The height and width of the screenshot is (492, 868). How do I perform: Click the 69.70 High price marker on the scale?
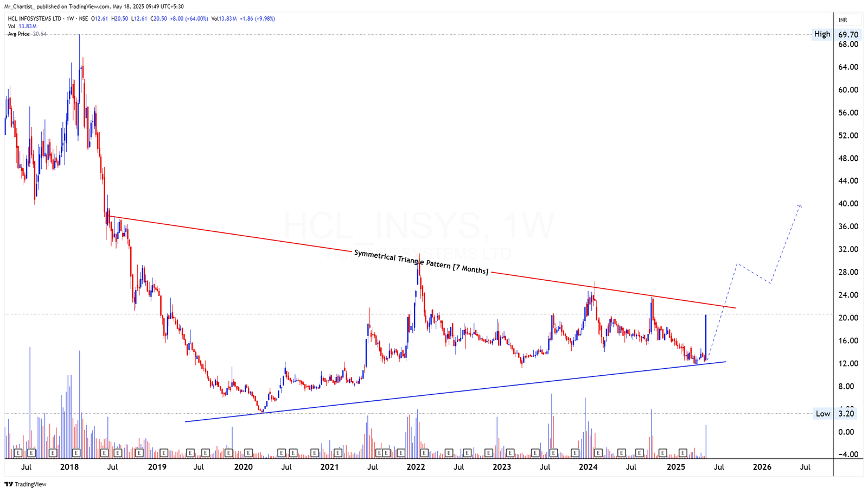pyautogui.click(x=848, y=34)
